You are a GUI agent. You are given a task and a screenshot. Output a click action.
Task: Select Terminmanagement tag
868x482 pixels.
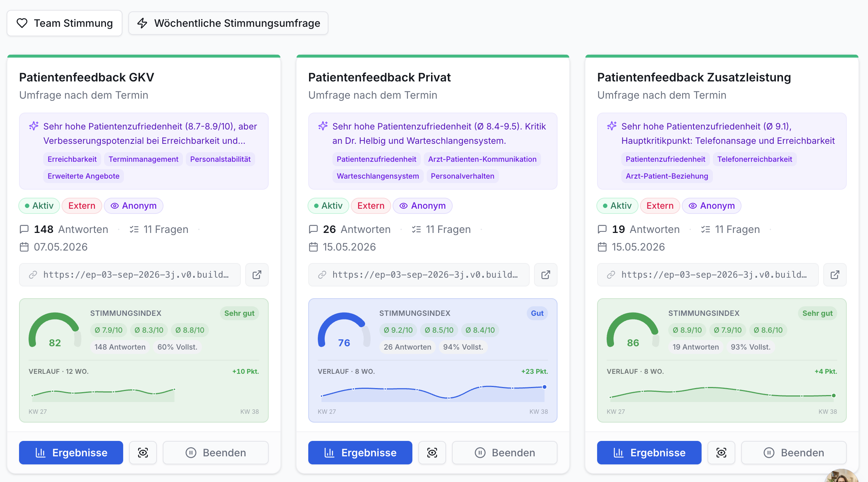tap(143, 159)
